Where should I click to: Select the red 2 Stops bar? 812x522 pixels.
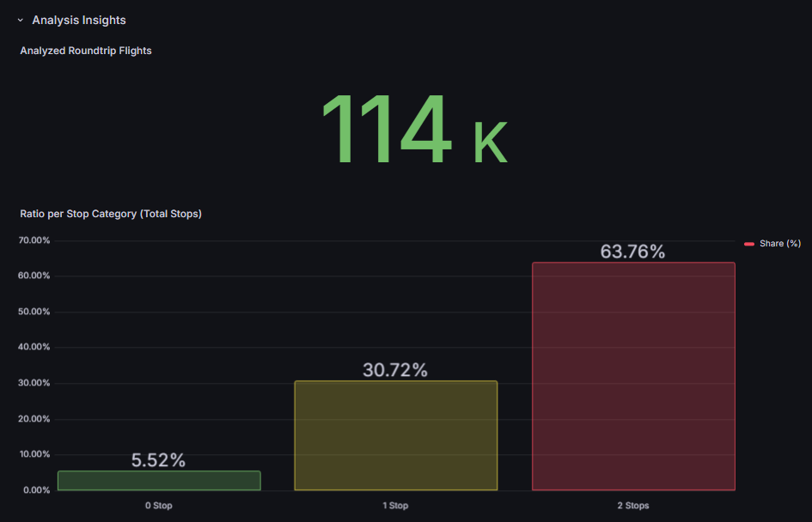coord(633,376)
